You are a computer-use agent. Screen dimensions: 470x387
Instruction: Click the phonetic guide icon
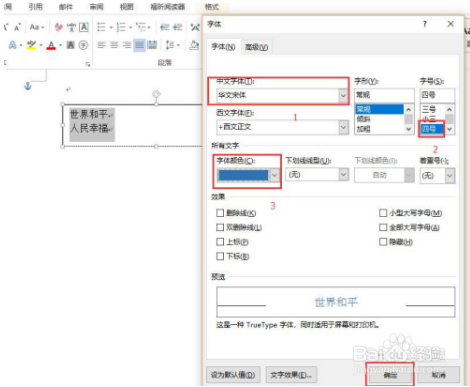pos(71,27)
